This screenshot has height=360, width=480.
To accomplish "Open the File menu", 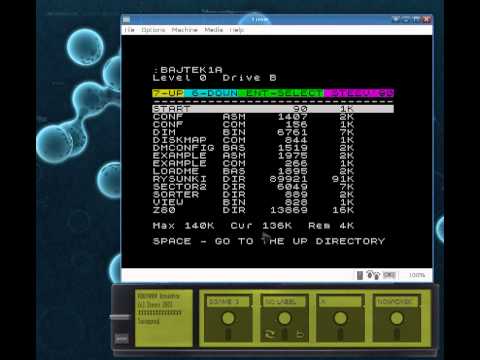I will click(129, 30).
